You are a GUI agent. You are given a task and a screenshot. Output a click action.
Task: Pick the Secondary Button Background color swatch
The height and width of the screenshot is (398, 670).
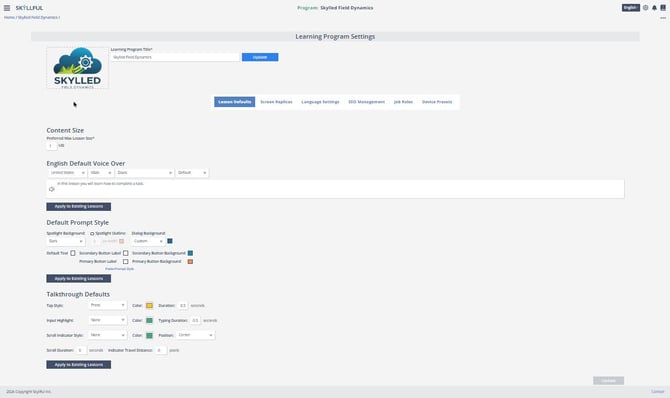(190, 253)
